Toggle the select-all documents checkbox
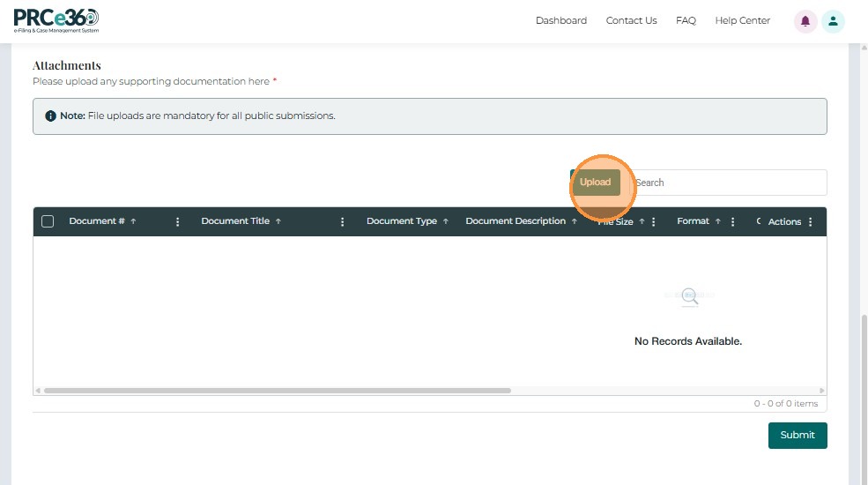Viewport: 868px width, 485px height. [48, 221]
